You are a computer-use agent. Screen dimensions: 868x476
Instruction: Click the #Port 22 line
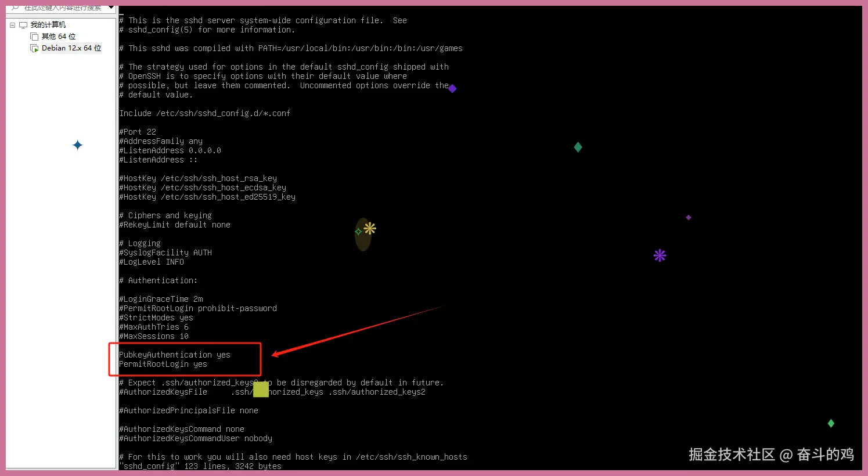click(138, 132)
